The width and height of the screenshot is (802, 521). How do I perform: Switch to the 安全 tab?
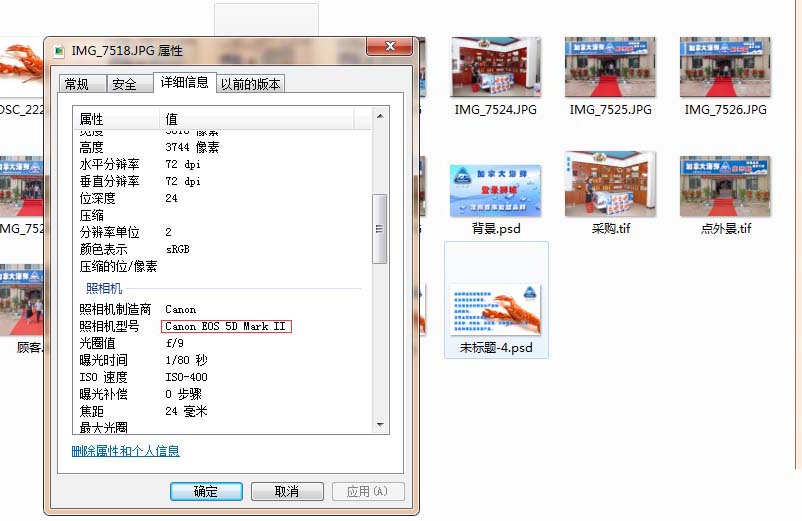click(x=129, y=84)
